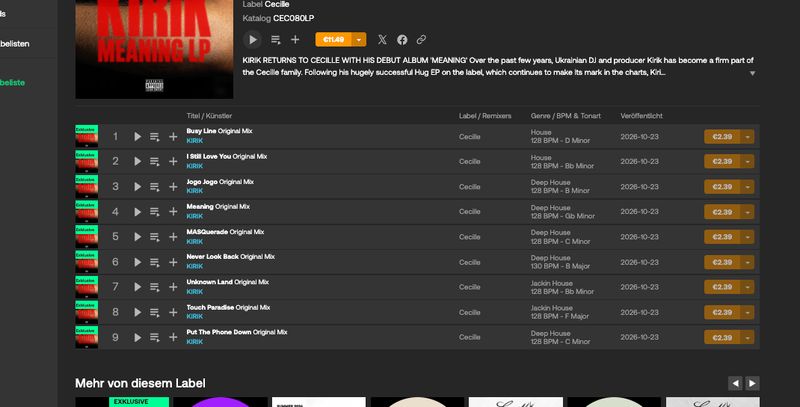Image resolution: width=800 pixels, height=407 pixels.
Task: Add Jogo Jogo to the queue
Action: click(x=155, y=187)
